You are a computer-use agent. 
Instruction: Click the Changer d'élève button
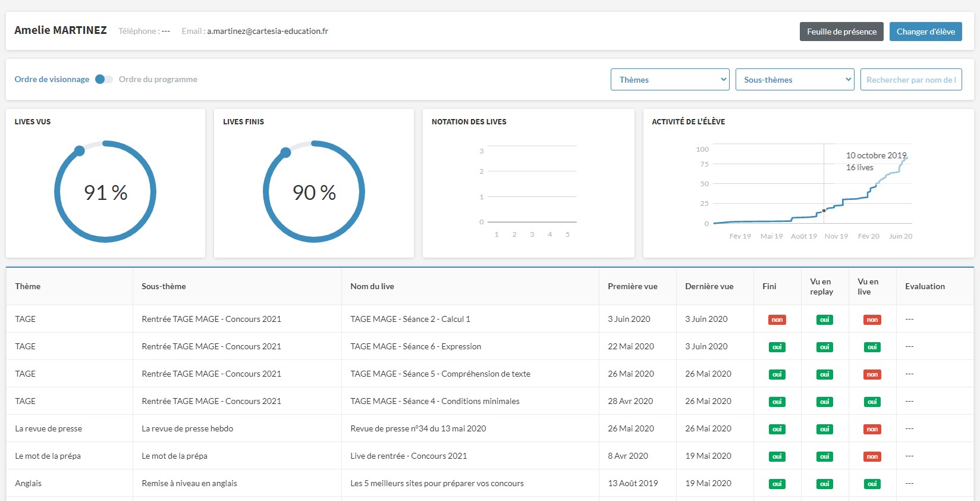(925, 32)
